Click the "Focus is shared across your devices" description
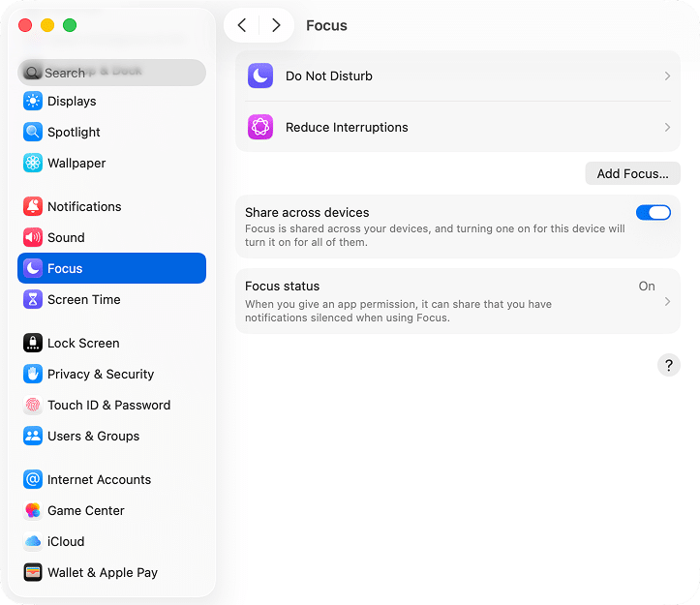This screenshot has width=700, height=605. [435, 235]
